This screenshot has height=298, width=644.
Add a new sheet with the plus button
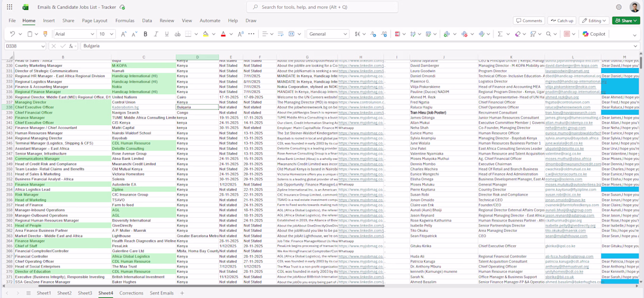coord(182,293)
